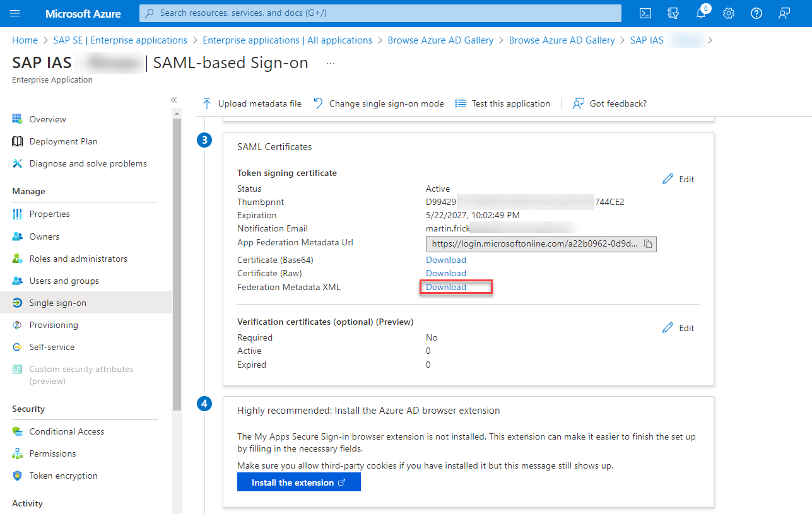The image size is (812, 514).
Task: Click the Microsoft Azure logo text
Action: (x=85, y=13)
